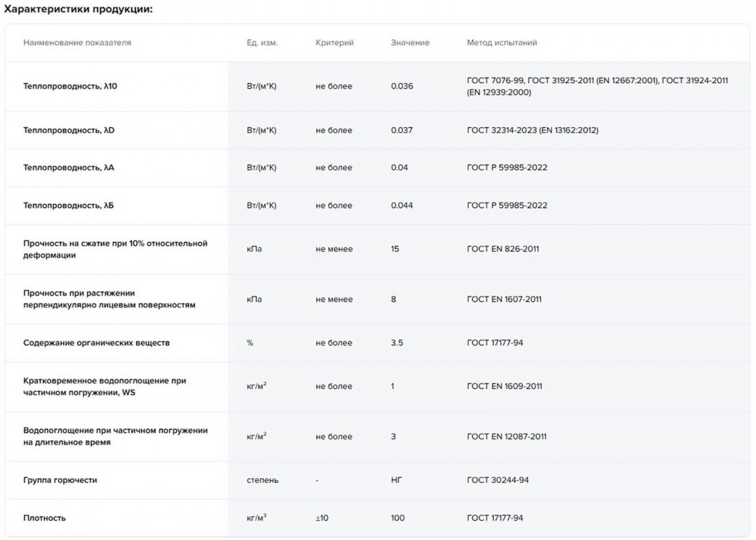Select the 'Значение' column header

410,43
